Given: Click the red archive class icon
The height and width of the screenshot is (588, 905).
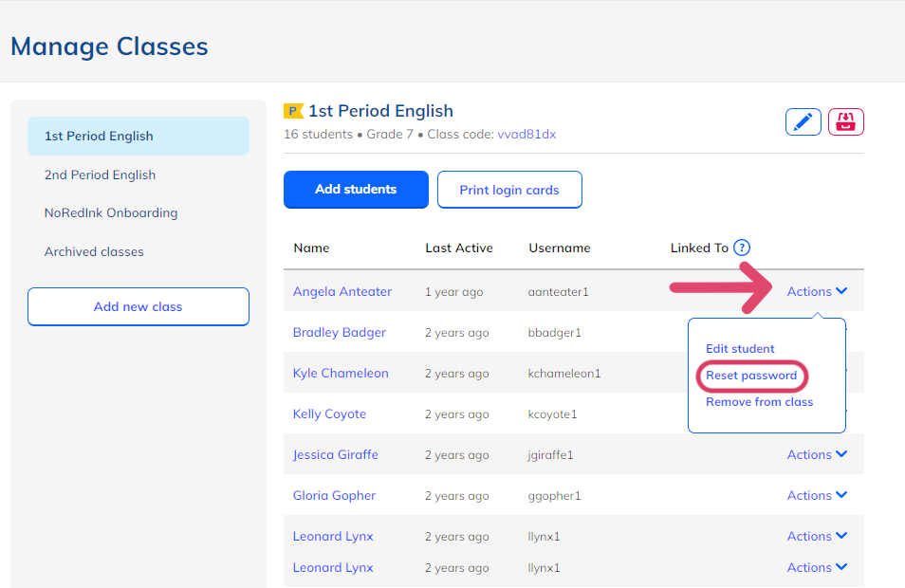Looking at the screenshot, I should coord(845,121).
